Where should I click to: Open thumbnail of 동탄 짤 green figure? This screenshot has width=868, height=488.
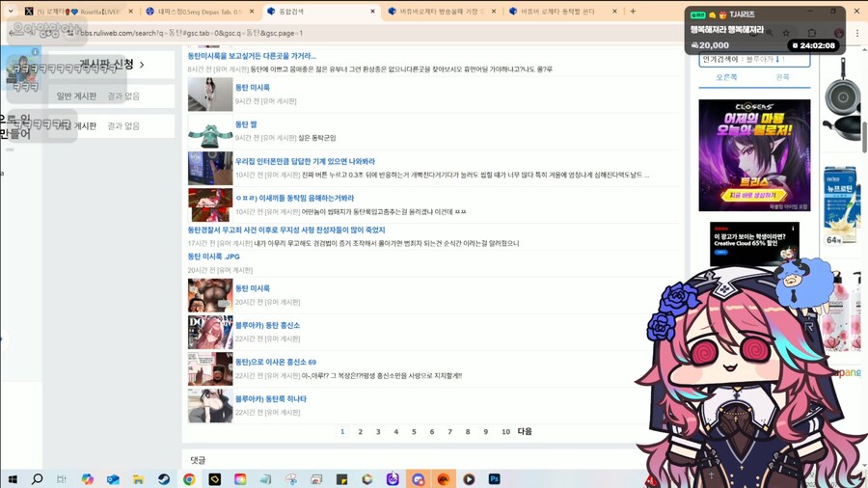[210, 132]
